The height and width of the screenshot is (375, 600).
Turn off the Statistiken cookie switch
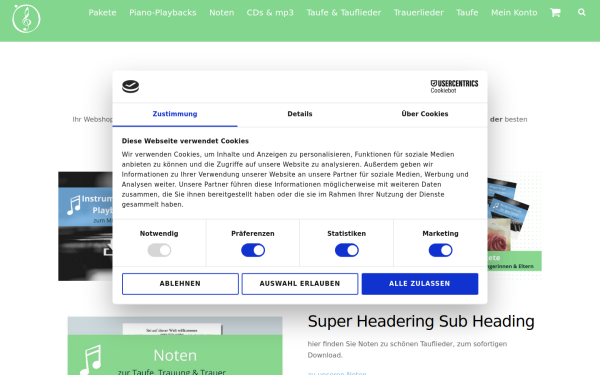[347, 250]
